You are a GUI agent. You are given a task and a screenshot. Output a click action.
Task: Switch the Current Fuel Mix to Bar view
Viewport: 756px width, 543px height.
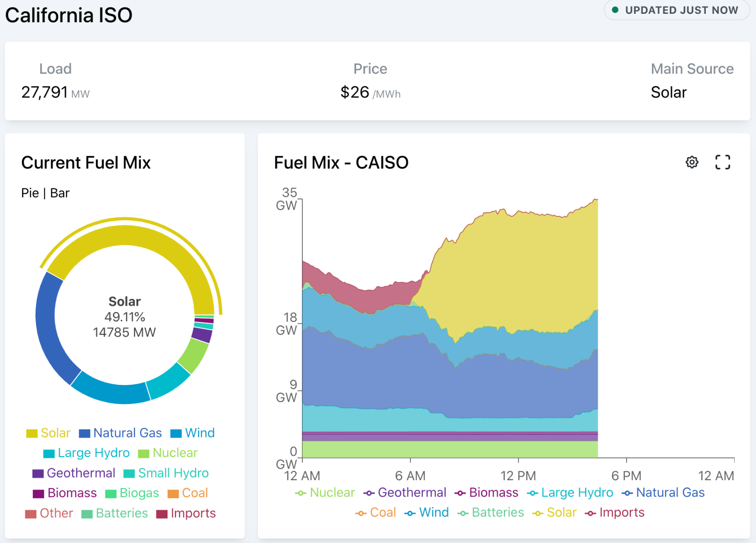tap(60, 193)
